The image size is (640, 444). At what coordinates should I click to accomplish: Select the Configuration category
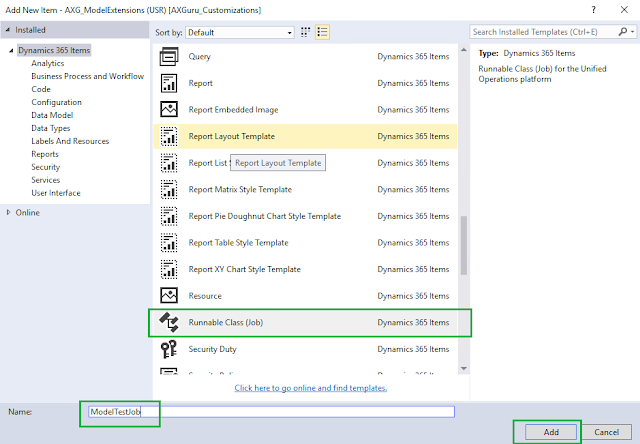coord(56,102)
